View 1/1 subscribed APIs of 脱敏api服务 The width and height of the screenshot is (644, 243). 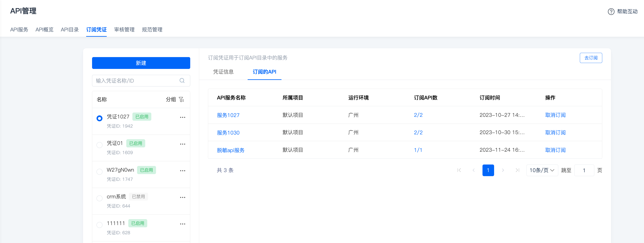(418, 150)
